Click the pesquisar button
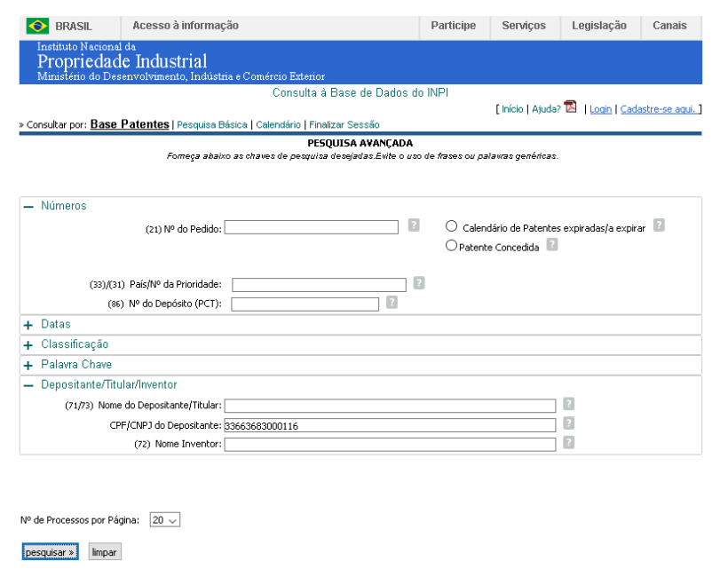 tap(50, 552)
